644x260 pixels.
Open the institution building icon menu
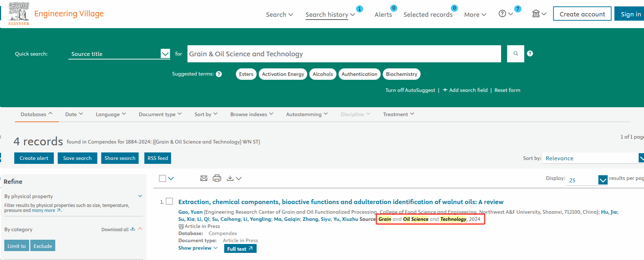point(539,14)
